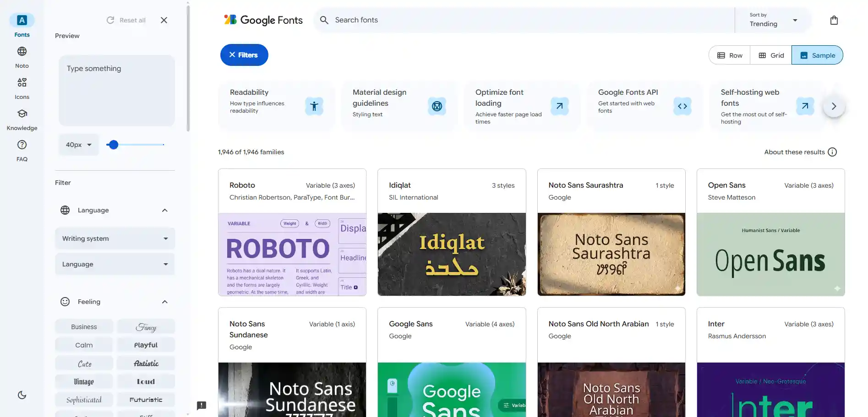868x417 pixels.
Task: Open the Roboto font sample thumbnail
Action: click(x=292, y=255)
